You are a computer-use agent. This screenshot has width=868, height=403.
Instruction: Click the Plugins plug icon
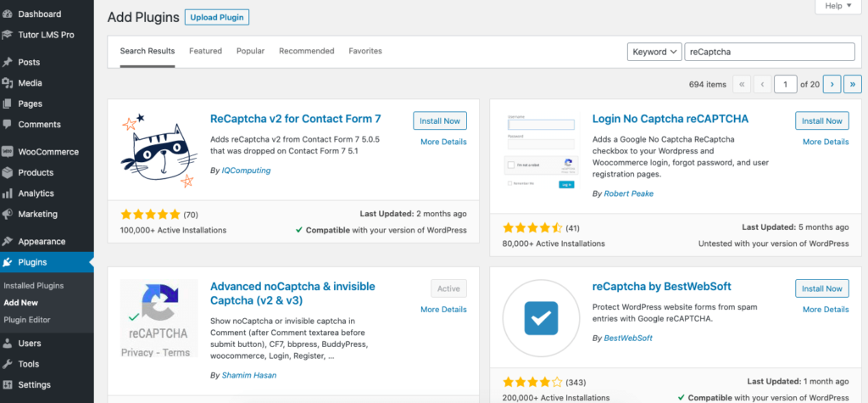(7, 262)
